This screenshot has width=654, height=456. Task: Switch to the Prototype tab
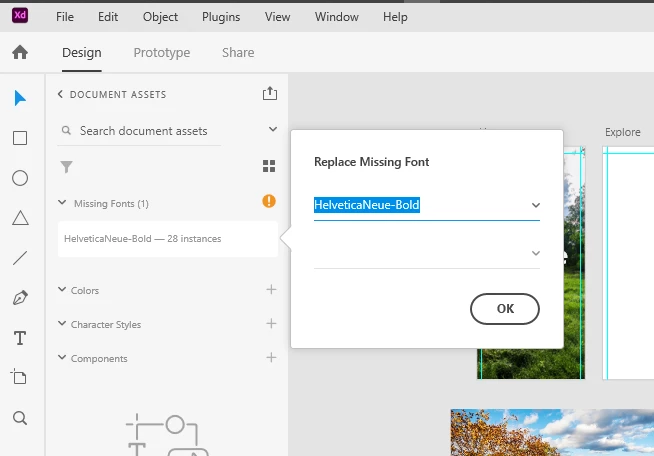[x=162, y=53]
